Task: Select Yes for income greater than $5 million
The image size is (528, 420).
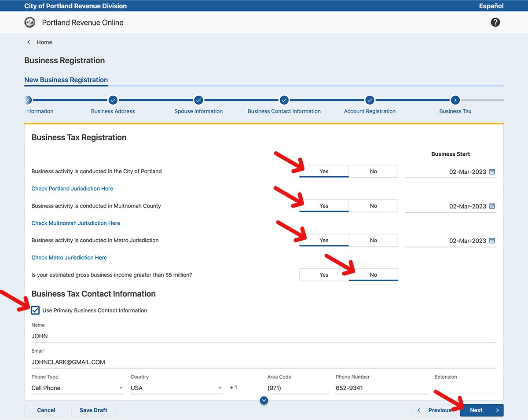Action: [x=324, y=275]
